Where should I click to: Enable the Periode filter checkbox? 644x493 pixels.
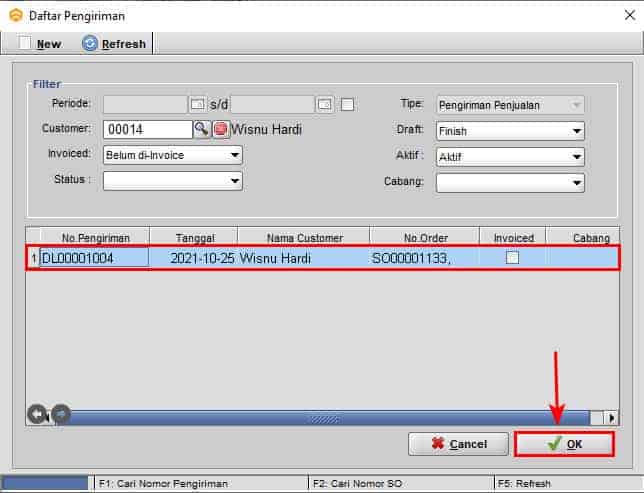pyautogui.click(x=348, y=104)
